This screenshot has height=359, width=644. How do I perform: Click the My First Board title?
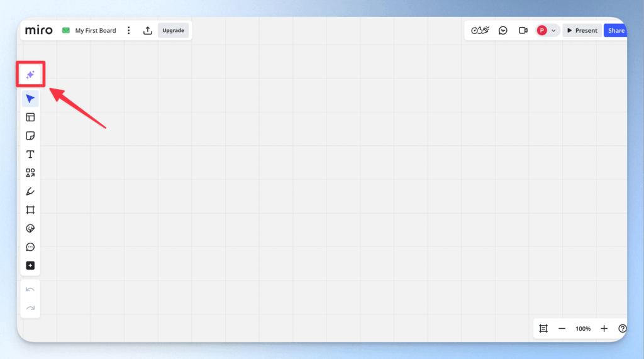tap(96, 30)
